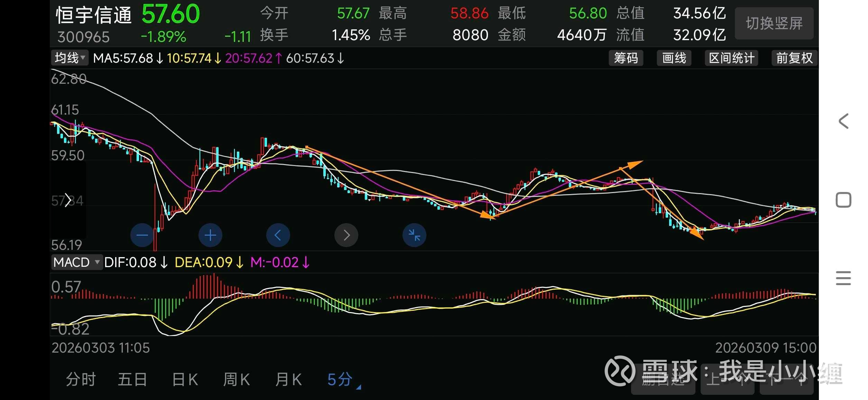Tap the Android recent apps menu icon

pos(843,278)
